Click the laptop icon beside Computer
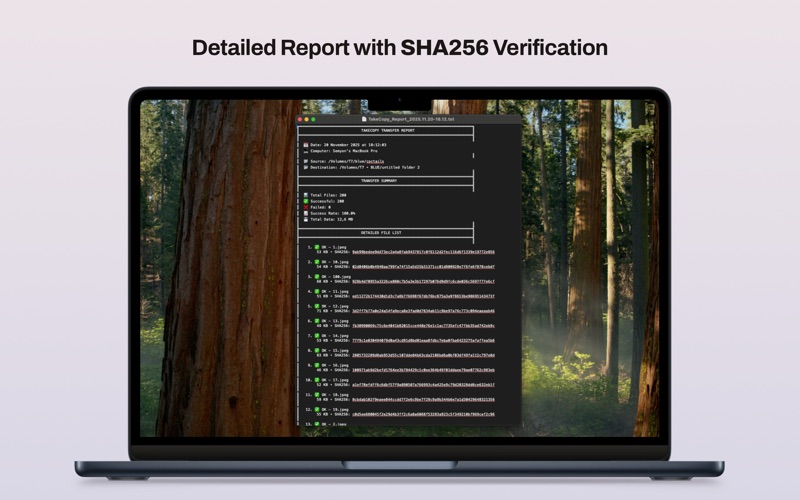800x500 pixels. point(306,152)
